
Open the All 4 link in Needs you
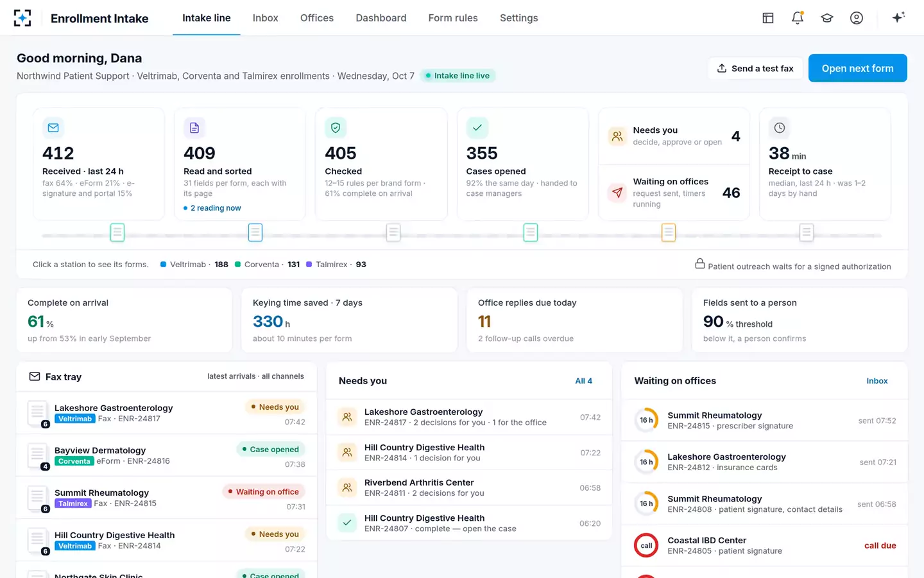pyautogui.click(x=584, y=381)
